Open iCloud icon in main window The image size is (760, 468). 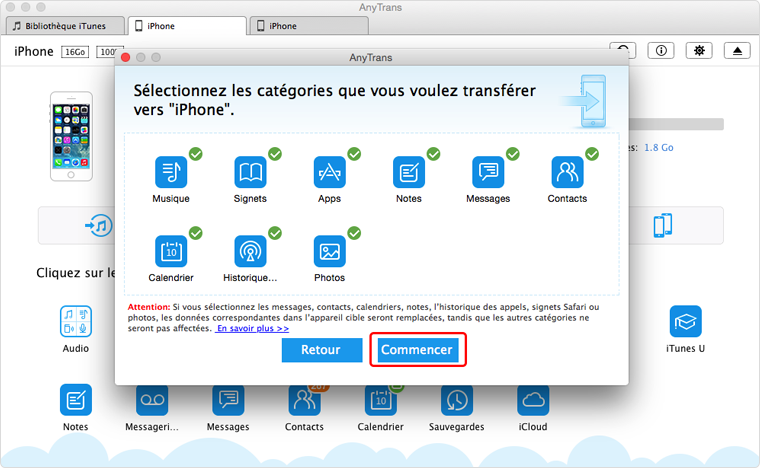pos(533,400)
